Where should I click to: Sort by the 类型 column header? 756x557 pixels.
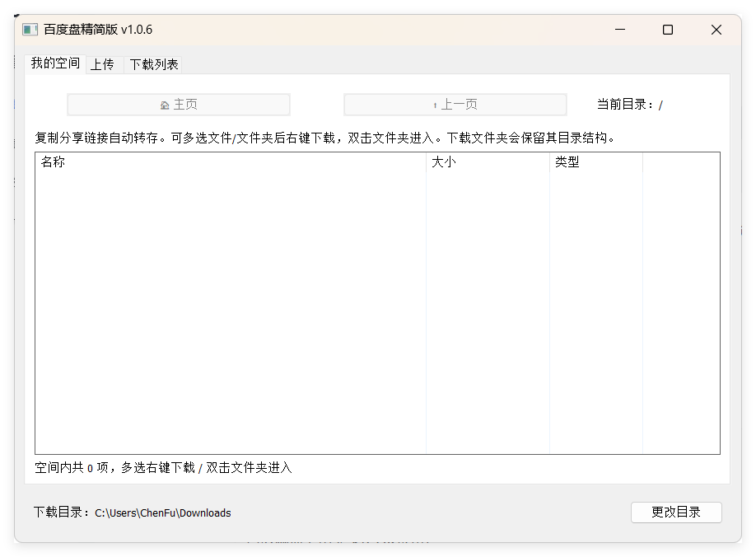[x=596, y=162]
